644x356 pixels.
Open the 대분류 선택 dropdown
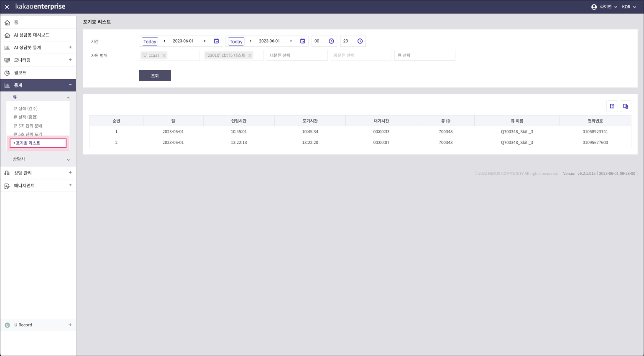point(297,55)
